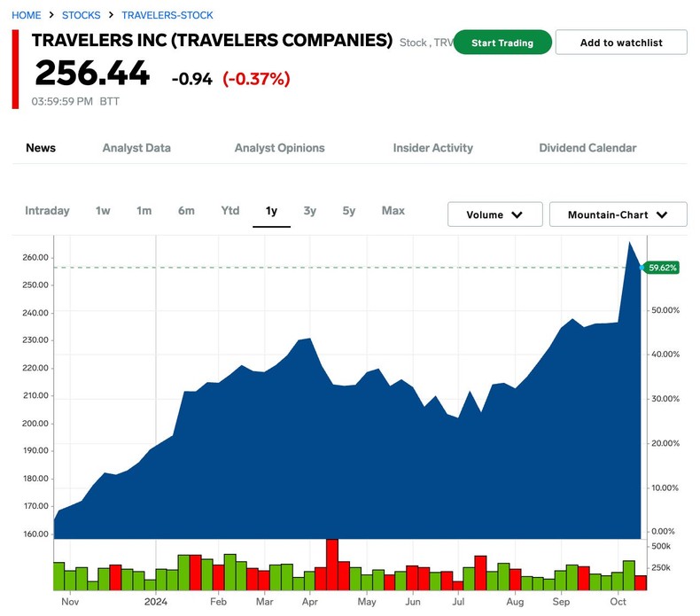Screen dimensions: 700x616
Task: Select the Insider Activity tab
Action: click(432, 148)
